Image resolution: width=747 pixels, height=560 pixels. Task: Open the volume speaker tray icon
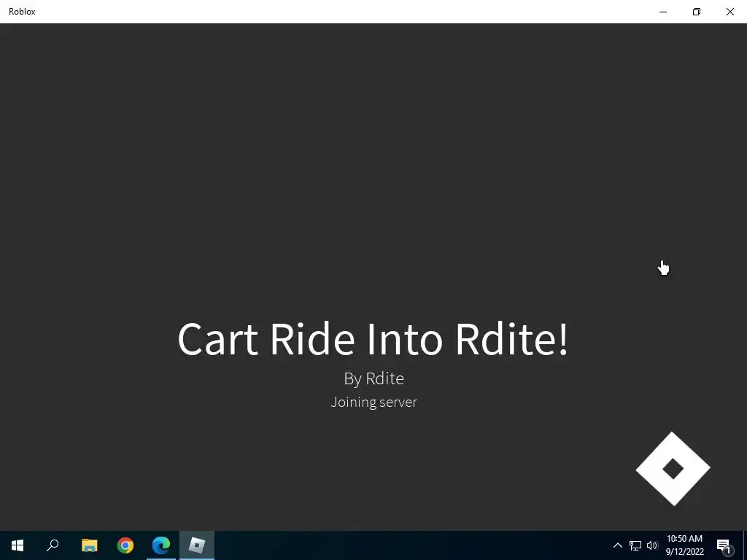(x=652, y=545)
